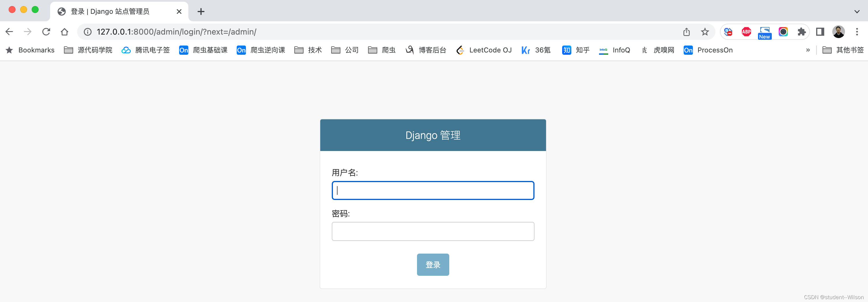Open the 爬虫 bookmark folder
868x302 pixels.
[x=382, y=50]
